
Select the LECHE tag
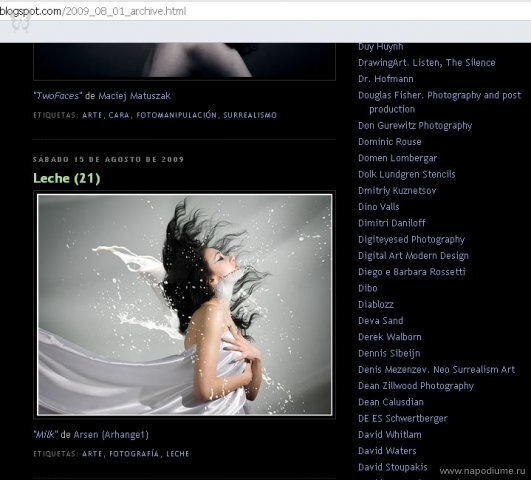(x=177, y=454)
